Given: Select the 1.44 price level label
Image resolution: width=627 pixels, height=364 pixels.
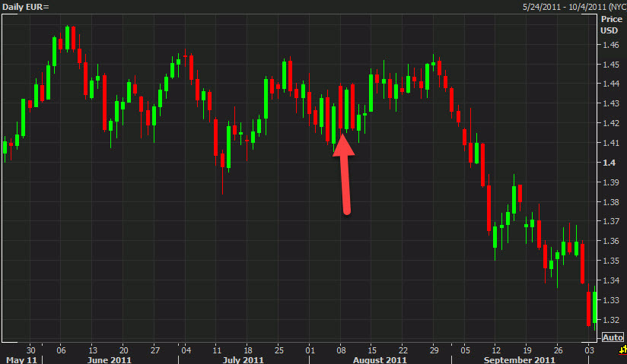Looking at the screenshot, I should click(x=611, y=84).
